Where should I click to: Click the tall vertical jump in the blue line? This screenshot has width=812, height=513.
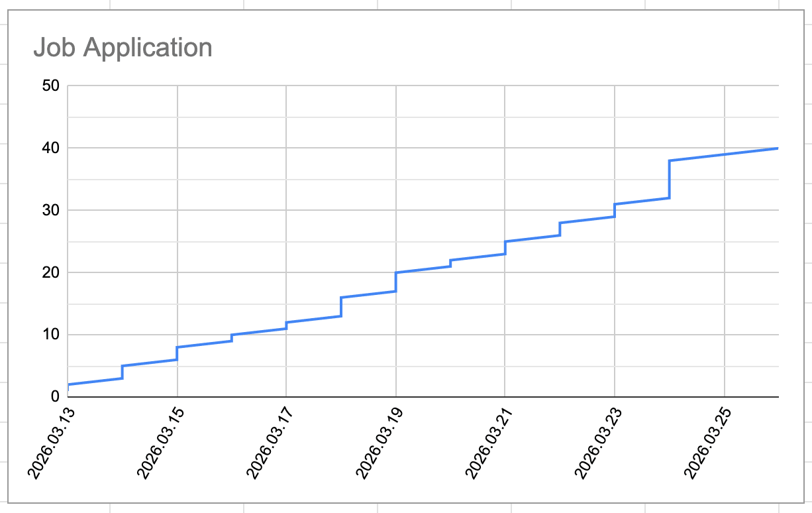click(670, 179)
